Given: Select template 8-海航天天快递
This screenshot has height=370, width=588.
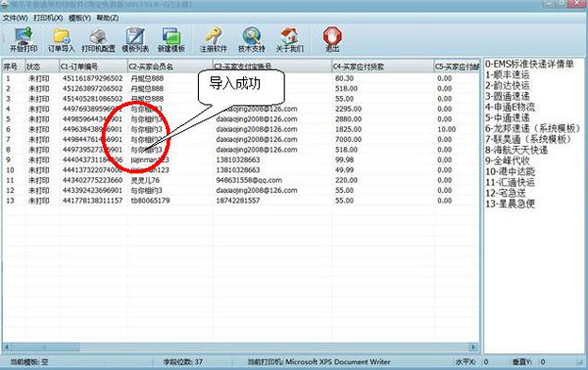Looking at the screenshot, I should pyautogui.click(x=516, y=150).
